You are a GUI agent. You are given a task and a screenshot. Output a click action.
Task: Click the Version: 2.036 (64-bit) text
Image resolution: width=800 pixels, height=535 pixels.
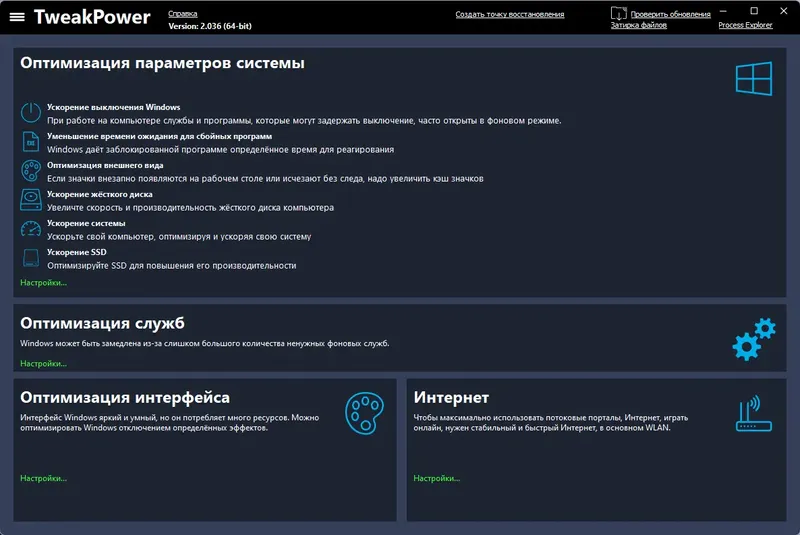[x=210, y=26]
